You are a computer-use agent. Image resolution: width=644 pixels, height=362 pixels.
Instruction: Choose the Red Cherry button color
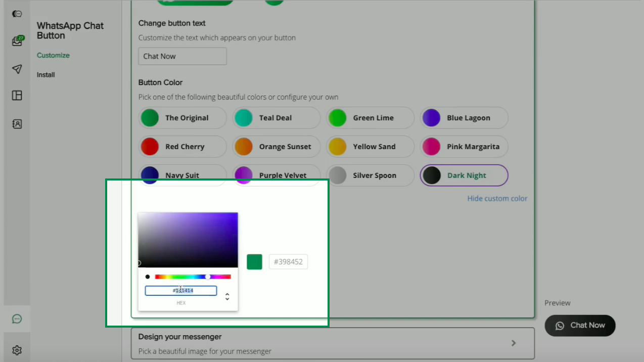tap(182, 147)
